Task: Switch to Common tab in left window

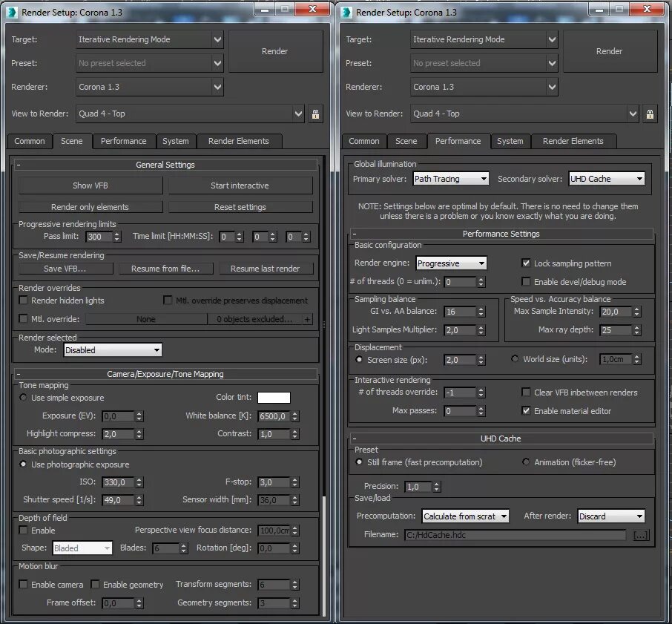Action: click(30, 142)
